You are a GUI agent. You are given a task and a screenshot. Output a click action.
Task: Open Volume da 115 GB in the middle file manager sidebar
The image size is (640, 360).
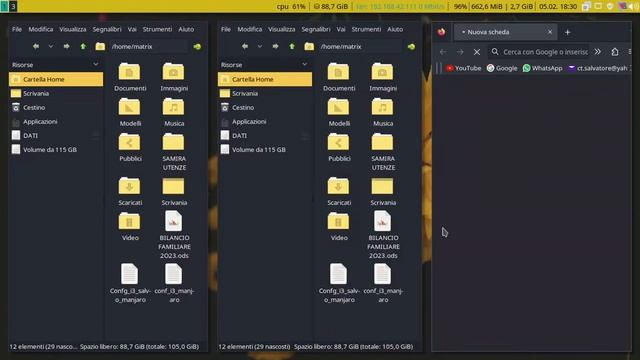coord(265,150)
